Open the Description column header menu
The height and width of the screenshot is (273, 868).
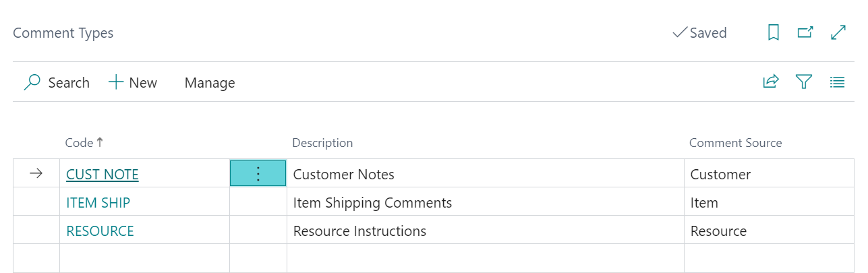click(322, 143)
